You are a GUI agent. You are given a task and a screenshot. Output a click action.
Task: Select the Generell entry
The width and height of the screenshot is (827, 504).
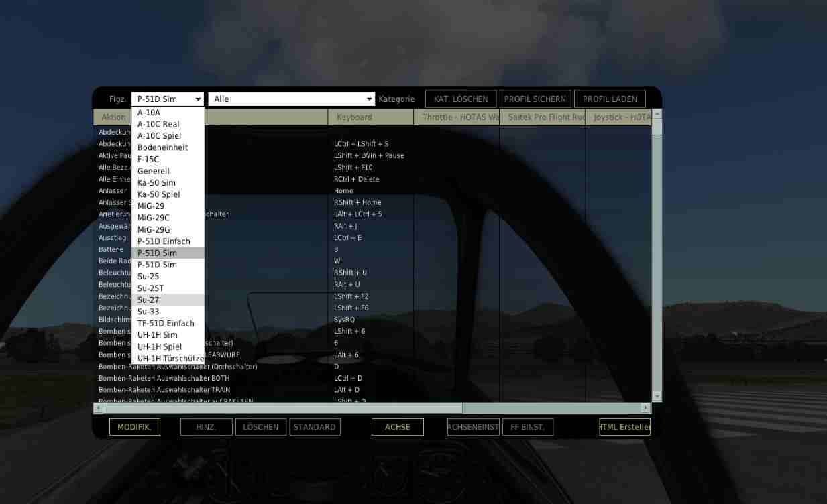click(168, 171)
